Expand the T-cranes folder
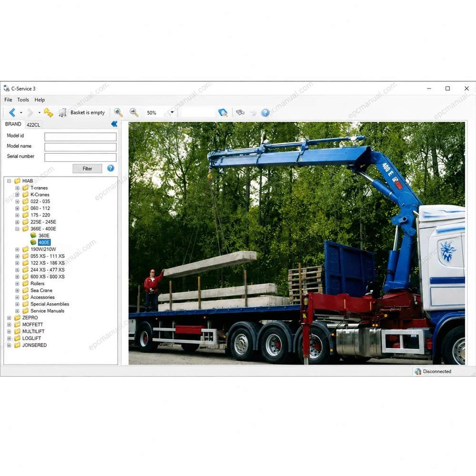Viewport: 476px width, 476px height. coord(17,188)
